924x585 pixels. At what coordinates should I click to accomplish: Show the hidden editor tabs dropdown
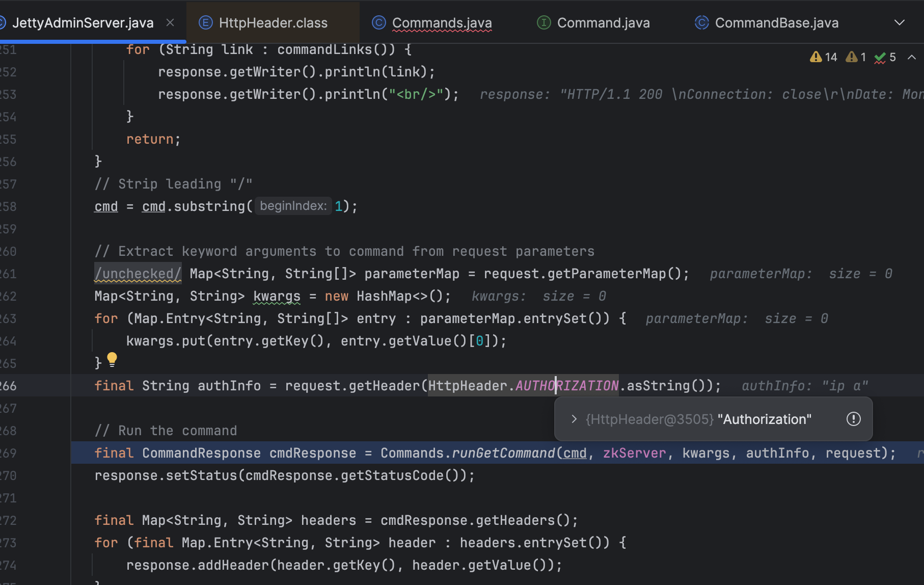(900, 23)
